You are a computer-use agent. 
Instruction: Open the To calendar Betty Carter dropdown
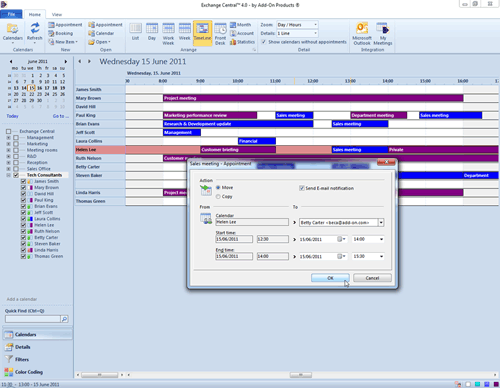pyautogui.click(x=381, y=222)
